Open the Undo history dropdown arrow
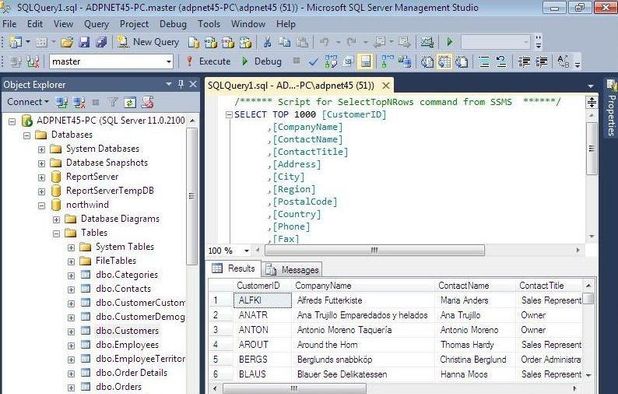Screen dimensions: 618x394 [x=338, y=42]
